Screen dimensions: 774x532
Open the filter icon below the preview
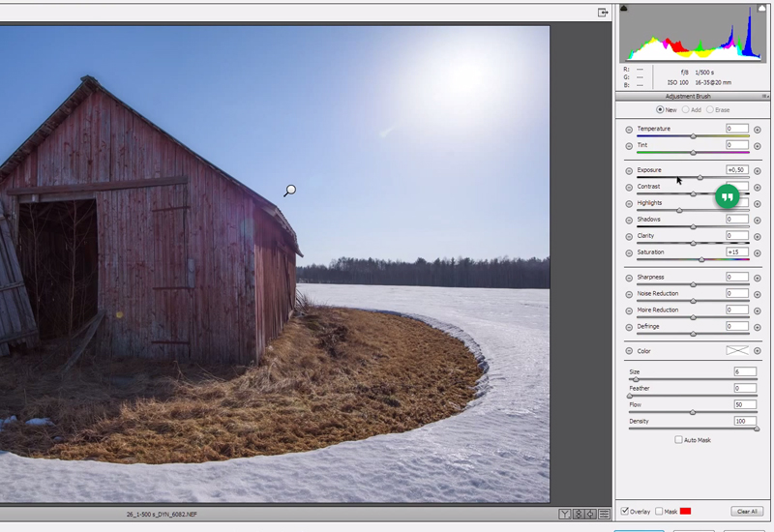tap(565, 514)
